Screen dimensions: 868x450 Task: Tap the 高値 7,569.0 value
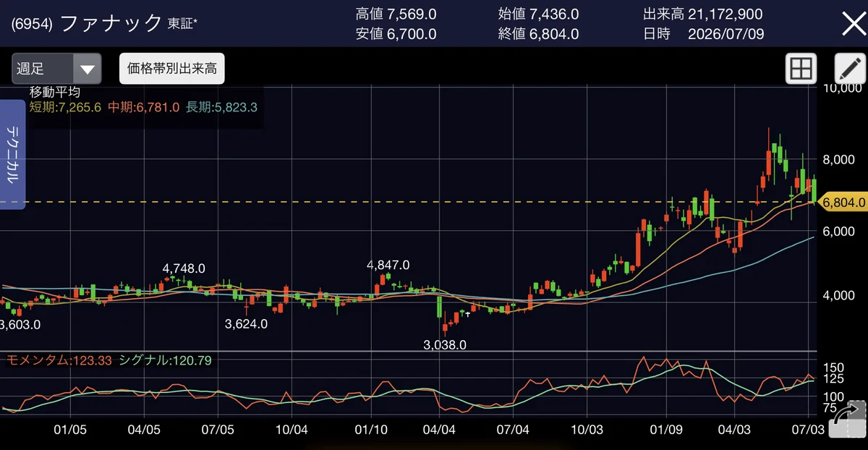pos(396,14)
